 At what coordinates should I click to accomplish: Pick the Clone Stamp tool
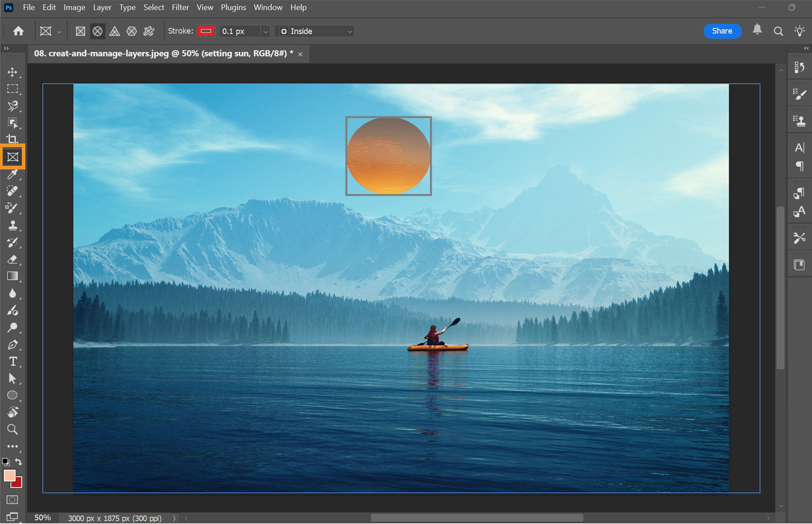point(13,226)
